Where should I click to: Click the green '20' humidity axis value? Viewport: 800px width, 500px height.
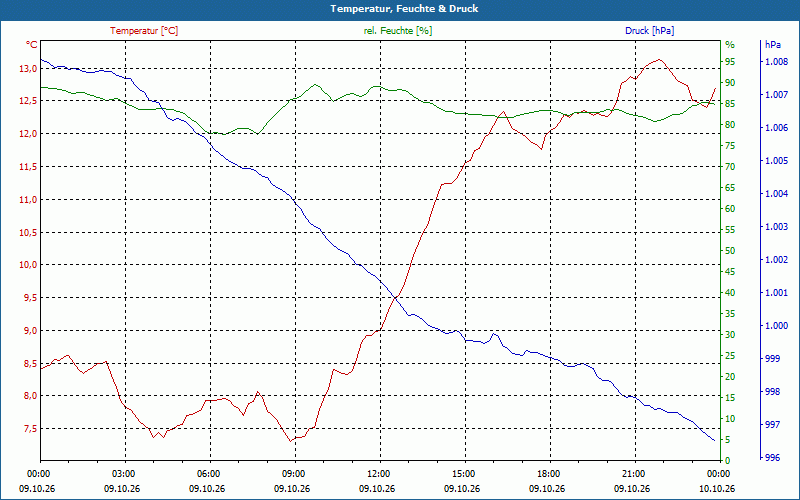(730, 377)
